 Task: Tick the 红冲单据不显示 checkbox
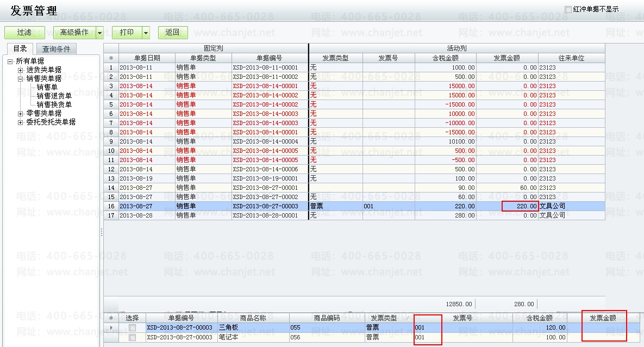568,9
